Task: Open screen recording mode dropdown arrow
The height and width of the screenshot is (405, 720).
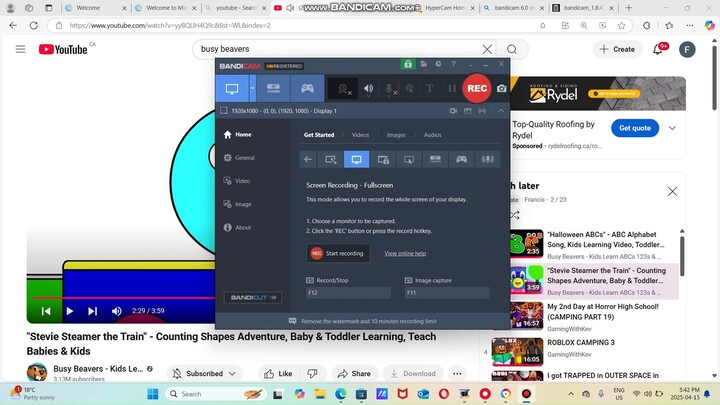Action: (252, 88)
